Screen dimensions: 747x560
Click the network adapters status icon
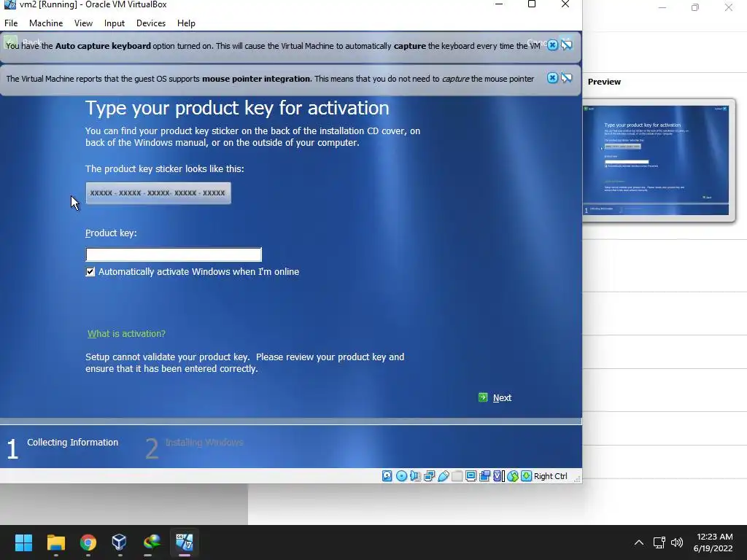click(x=429, y=475)
